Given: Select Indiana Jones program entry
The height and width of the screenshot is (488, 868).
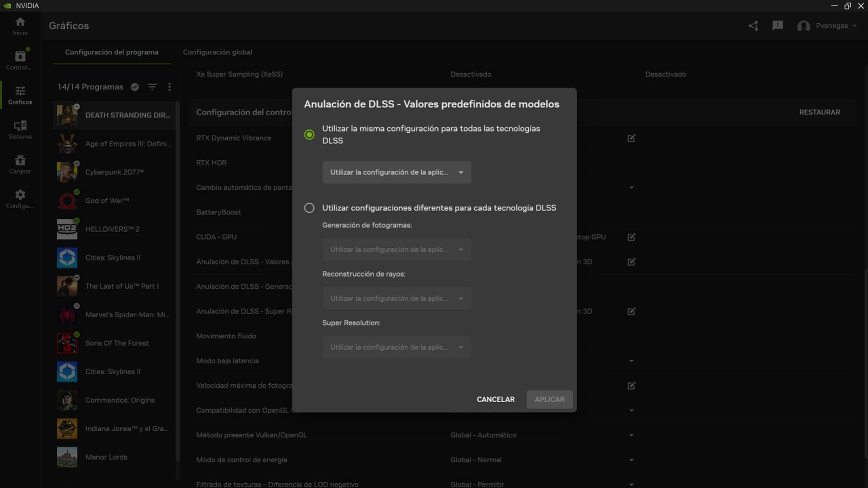Looking at the screenshot, I should coord(115,429).
